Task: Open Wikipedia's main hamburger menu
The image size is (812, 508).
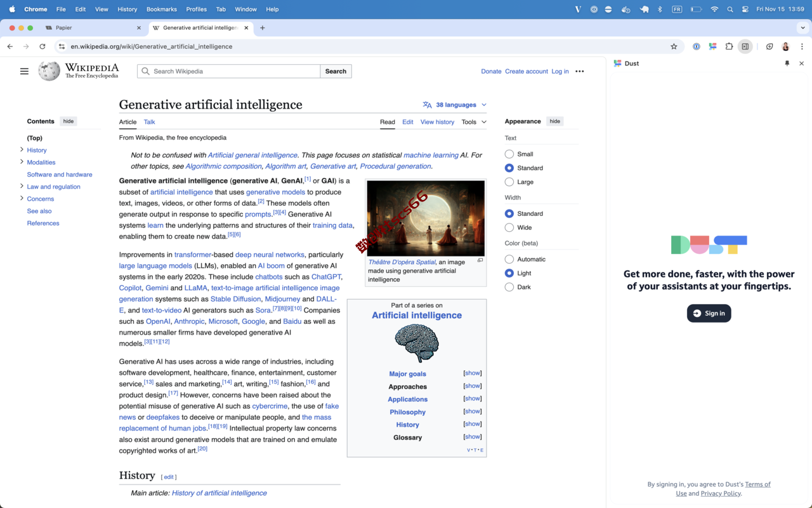Action: pyautogui.click(x=24, y=71)
